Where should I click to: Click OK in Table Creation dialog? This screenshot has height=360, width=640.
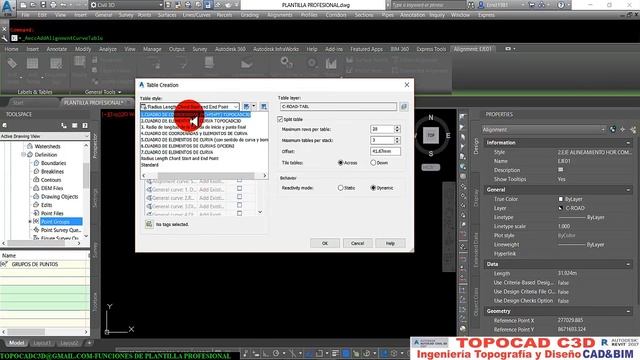coord(324,243)
